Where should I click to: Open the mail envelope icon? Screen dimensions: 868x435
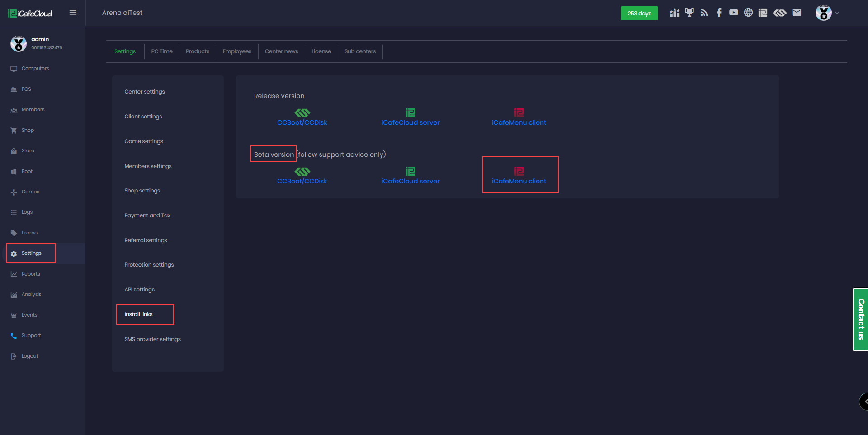pyautogui.click(x=797, y=13)
